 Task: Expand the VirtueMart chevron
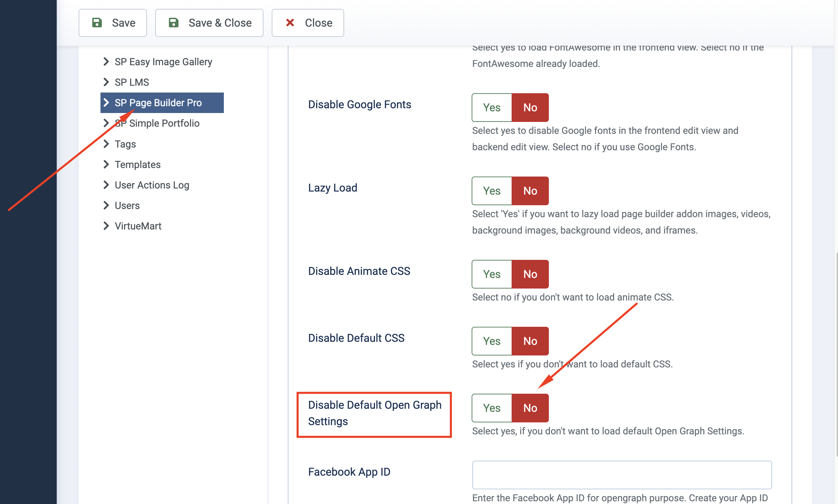pos(106,226)
